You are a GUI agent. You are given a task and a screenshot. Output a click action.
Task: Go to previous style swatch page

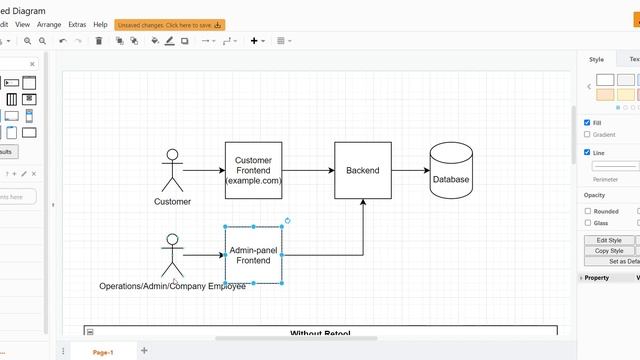pos(589,87)
